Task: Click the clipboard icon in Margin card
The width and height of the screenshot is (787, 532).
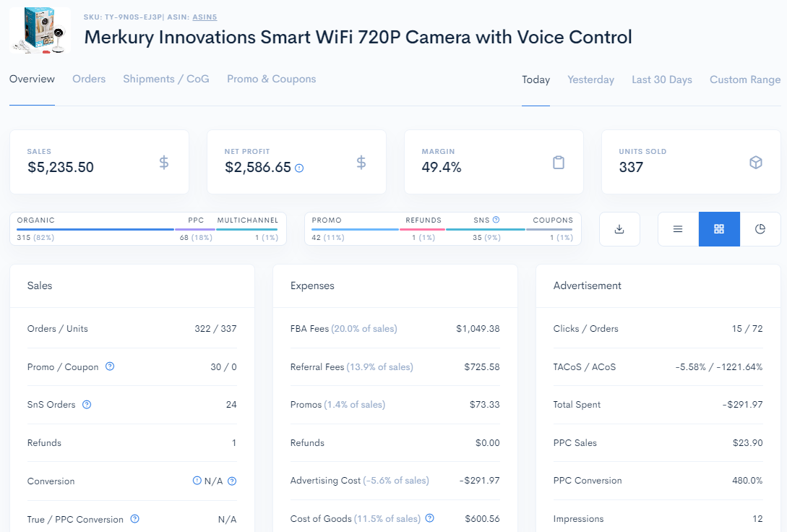Action: [559, 162]
